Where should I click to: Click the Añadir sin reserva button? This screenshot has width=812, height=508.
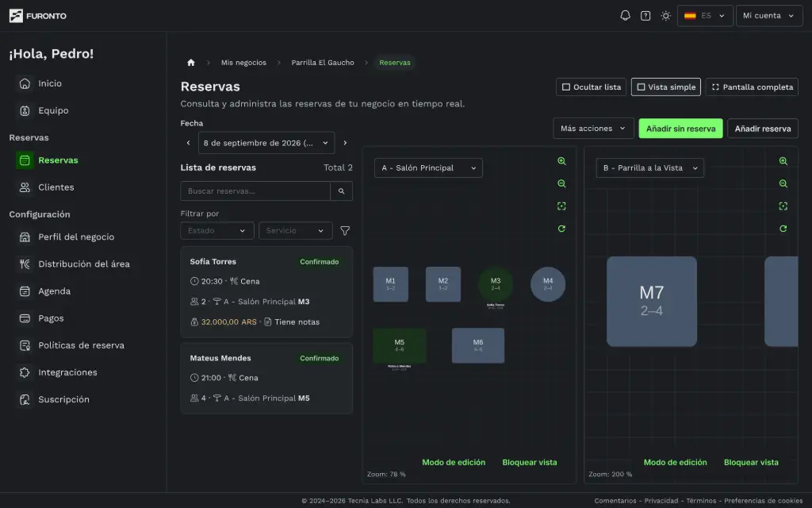pyautogui.click(x=680, y=129)
